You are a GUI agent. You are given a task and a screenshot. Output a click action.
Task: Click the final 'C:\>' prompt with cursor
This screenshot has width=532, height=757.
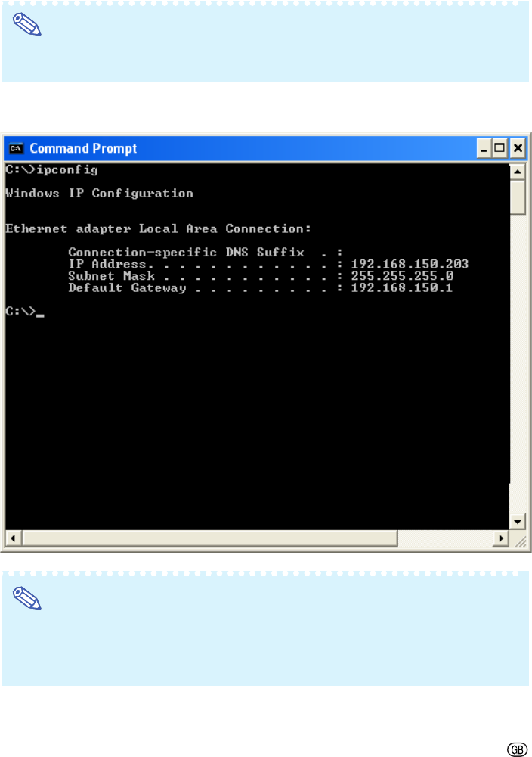tap(25, 312)
